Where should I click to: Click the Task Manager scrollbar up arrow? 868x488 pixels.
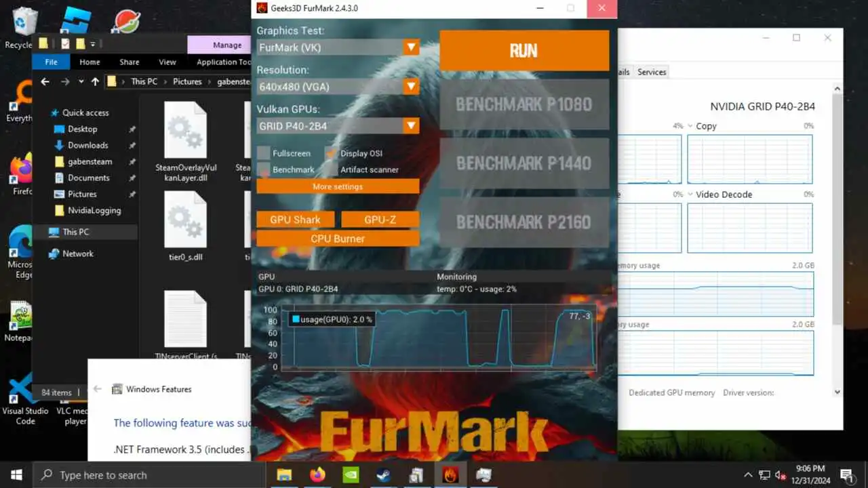pyautogui.click(x=837, y=89)
